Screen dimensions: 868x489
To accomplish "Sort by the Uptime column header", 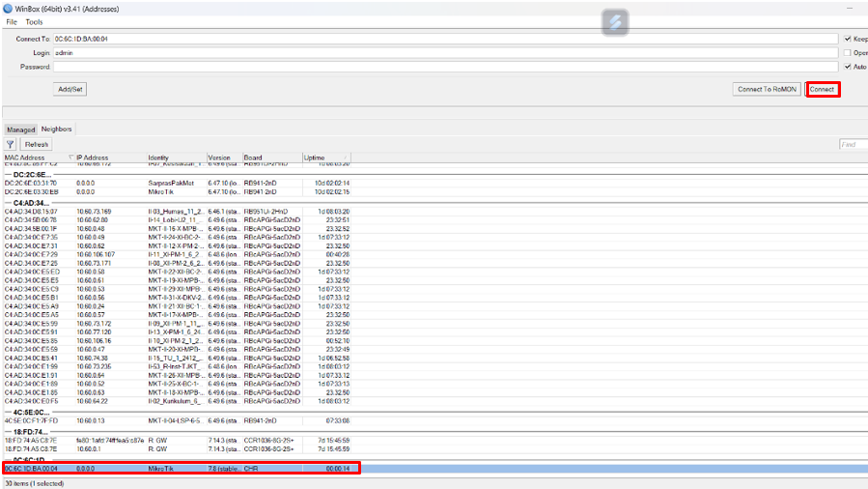I will coord(325,157).
